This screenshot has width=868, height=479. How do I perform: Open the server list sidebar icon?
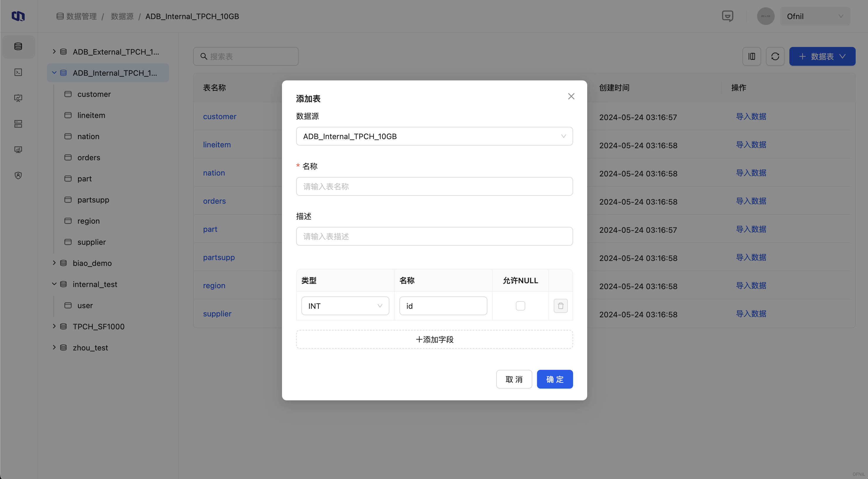18,124
